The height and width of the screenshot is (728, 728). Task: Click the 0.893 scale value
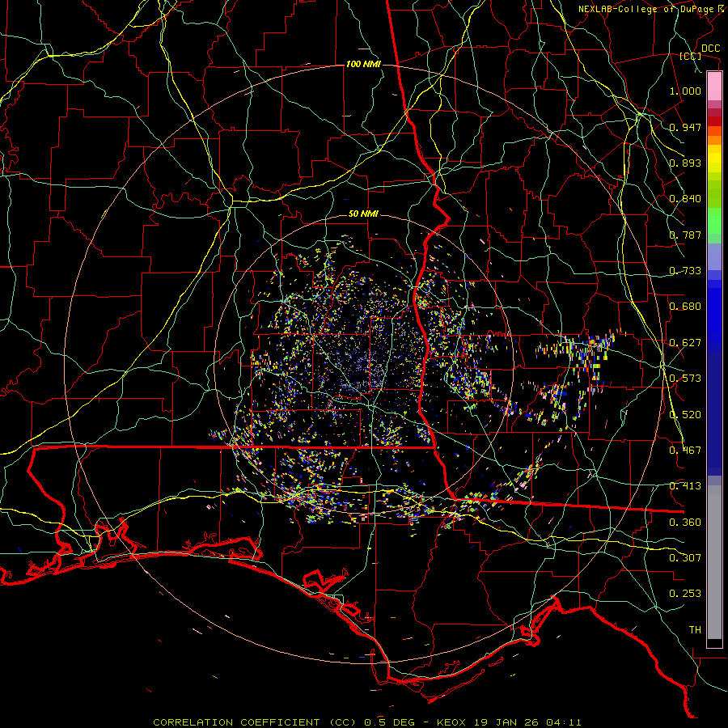point(685,163)
